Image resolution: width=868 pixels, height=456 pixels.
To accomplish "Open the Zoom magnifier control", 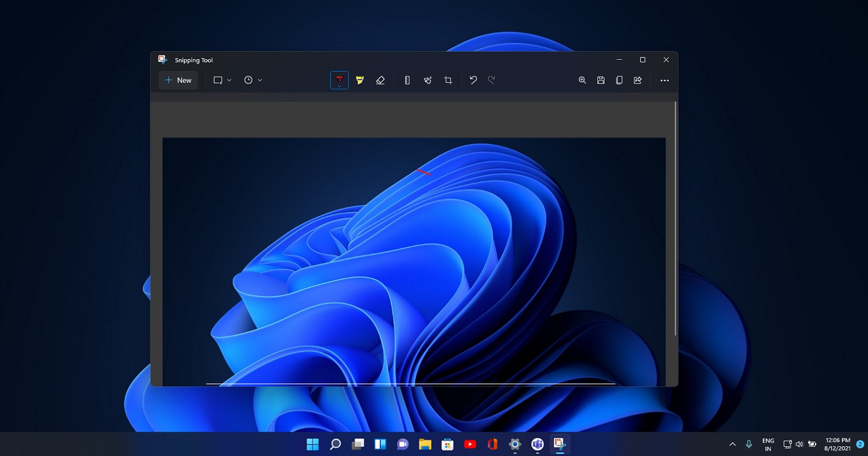I will coord(582,80).
